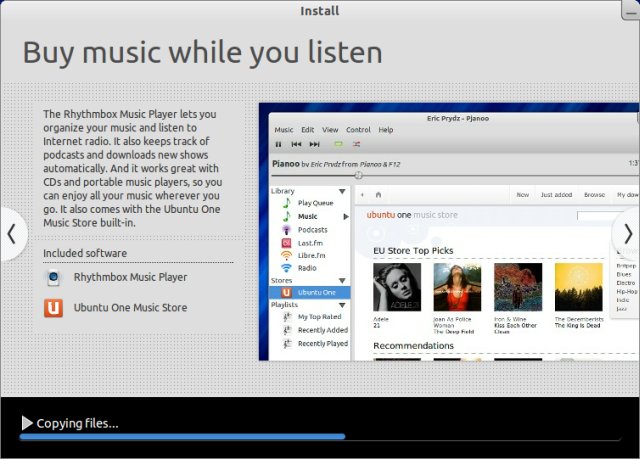Viewport: 640px width, 459px height.
Task: Click the store home icon
Action: point(378,195)
